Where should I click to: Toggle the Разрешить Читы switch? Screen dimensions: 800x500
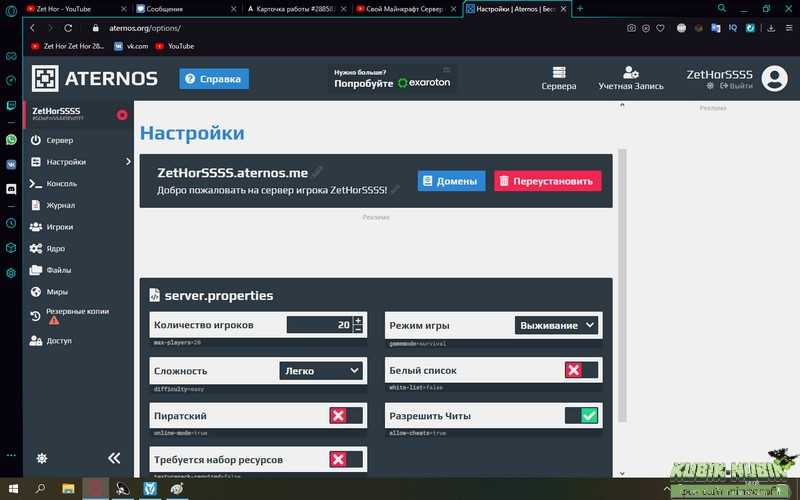coord(582,415)
